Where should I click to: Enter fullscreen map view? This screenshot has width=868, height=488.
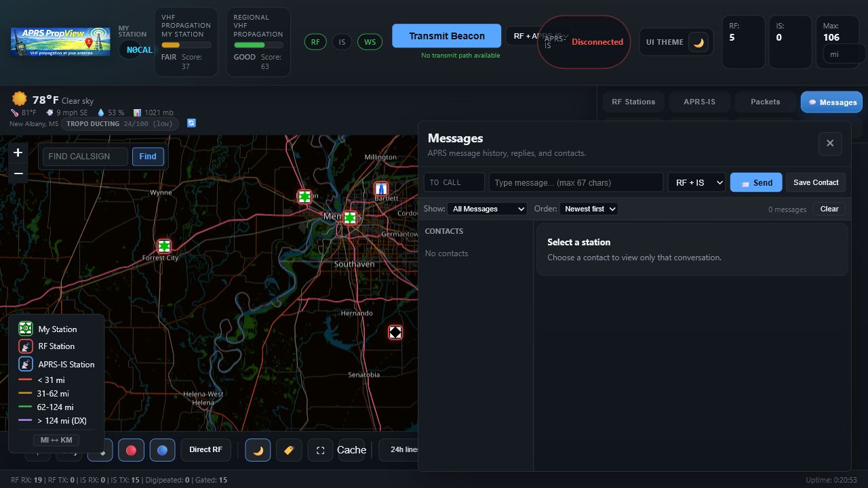[320, 450]
